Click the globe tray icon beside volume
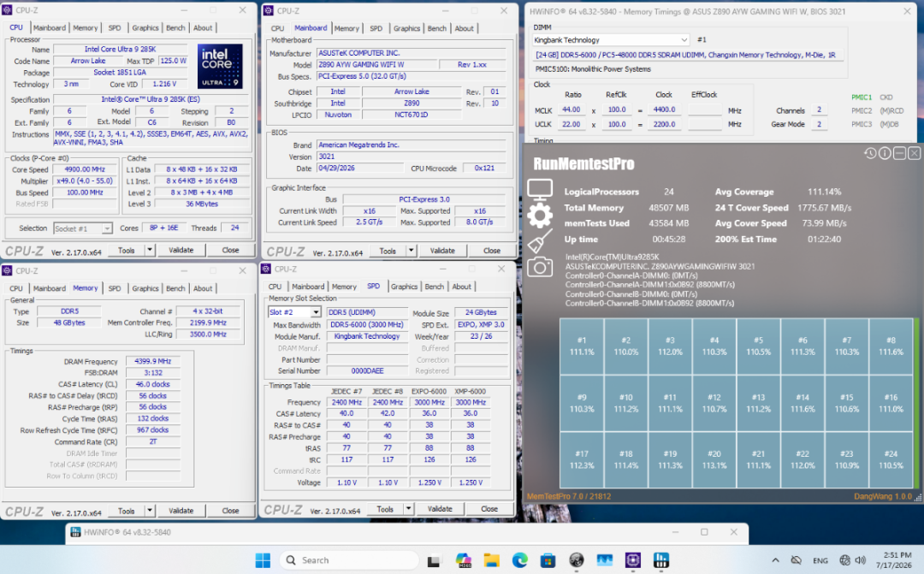Viewport: 924px width, 574px height. [845, 560]
